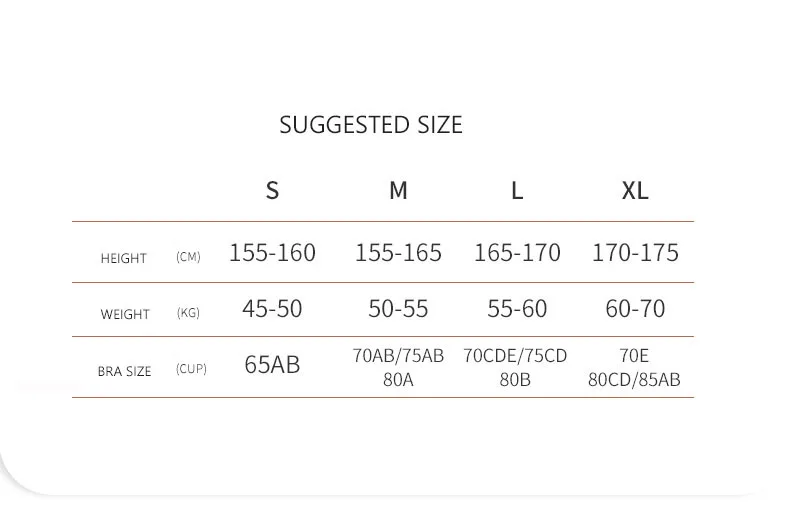The width and height of the screenshot is (790, 529).
Task: Click the (CUP) unit label
Action: click(191, 369)
